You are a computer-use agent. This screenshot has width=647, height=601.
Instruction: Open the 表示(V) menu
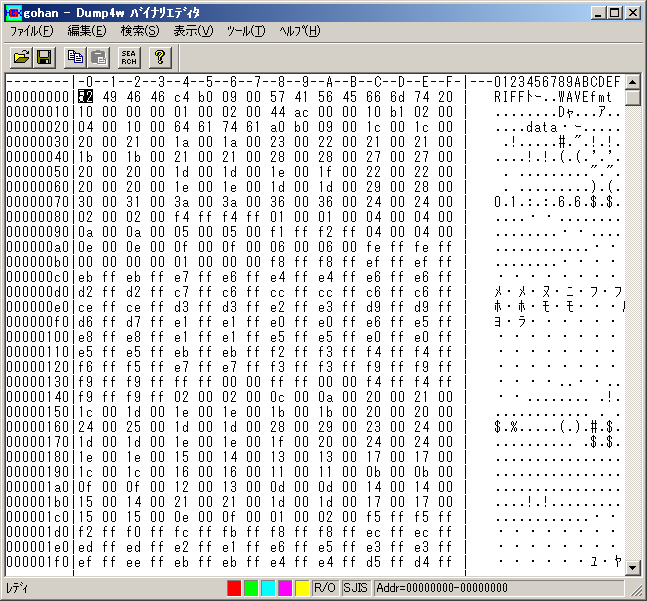coord(192,31)
